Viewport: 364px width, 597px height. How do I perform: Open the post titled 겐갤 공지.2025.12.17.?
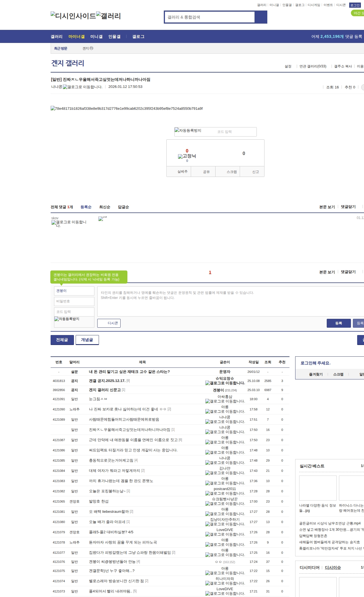click(107, 381)
